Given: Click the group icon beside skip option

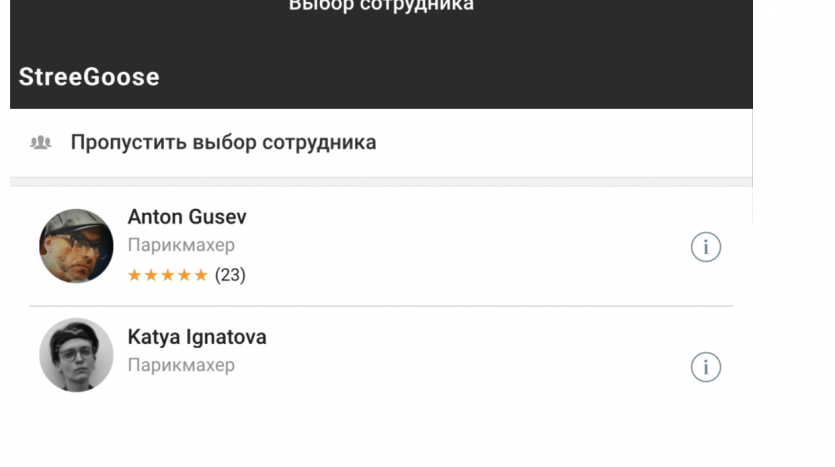Looking at the screenshot, I should point(41,143).
